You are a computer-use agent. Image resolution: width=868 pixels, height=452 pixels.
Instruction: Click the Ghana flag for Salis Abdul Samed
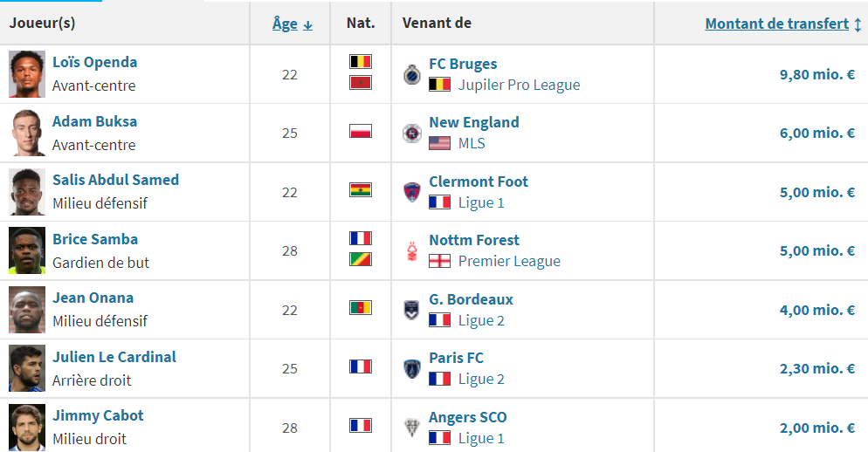tap(361, 189)
